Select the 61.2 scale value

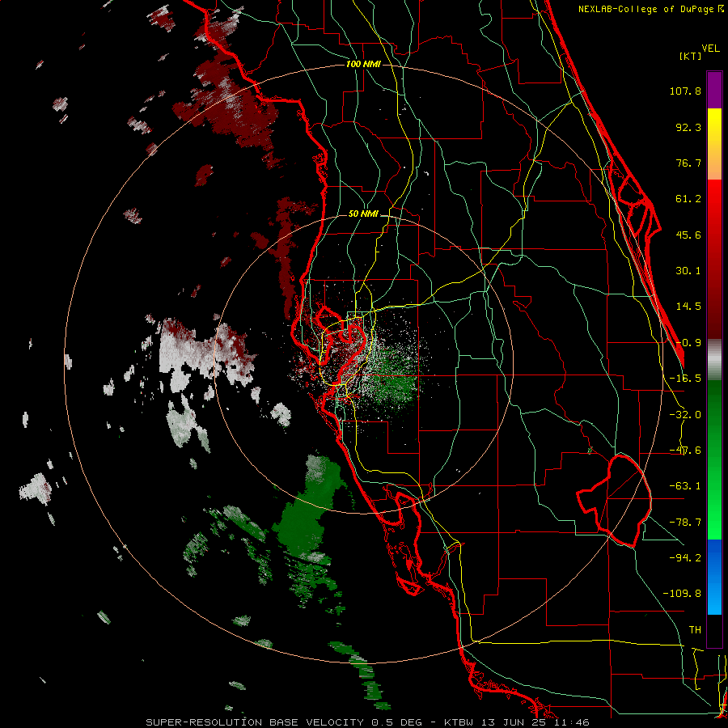(x=688, y=199)
